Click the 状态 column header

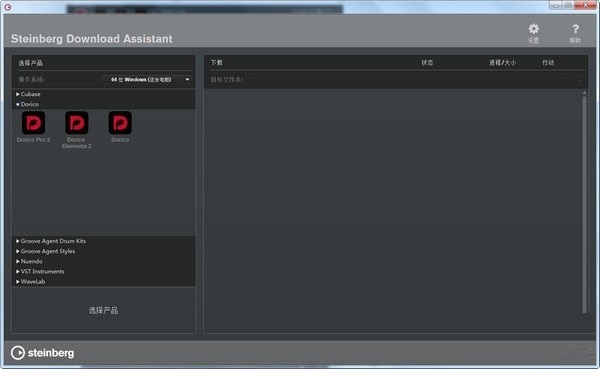click(427, 62)
